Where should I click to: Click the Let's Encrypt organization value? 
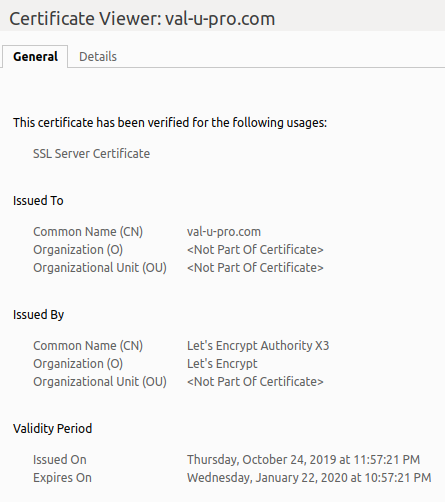(x=222, y=364)
